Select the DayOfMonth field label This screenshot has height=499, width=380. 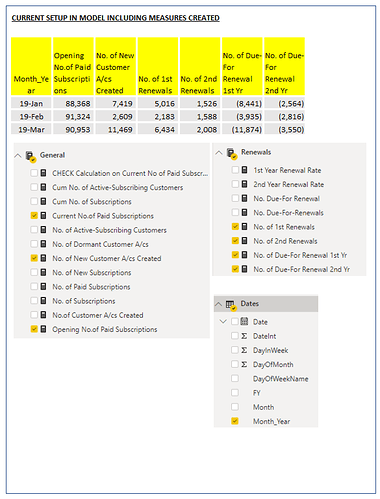click(x=273, y=364)
